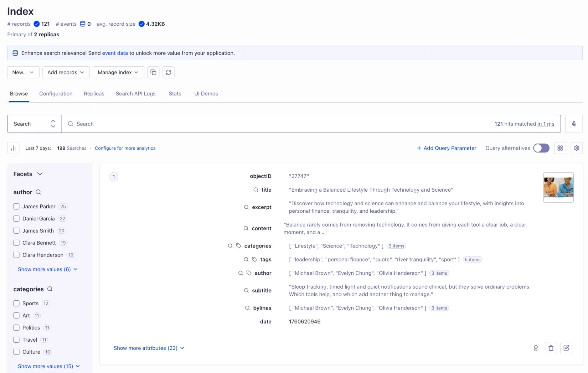Search within categories facet values
This screenshot has width=588, height=373.
[50, 289]
